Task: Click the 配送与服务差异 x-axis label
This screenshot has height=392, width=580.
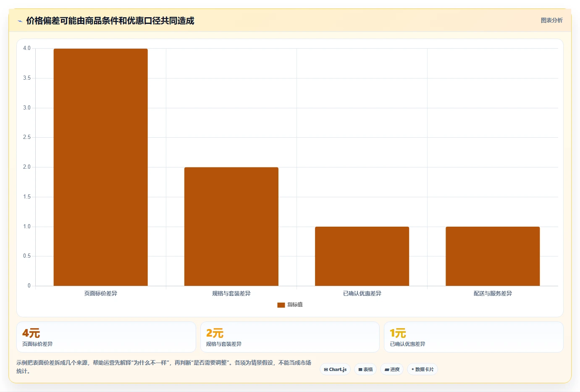Action: click(493, 293)
